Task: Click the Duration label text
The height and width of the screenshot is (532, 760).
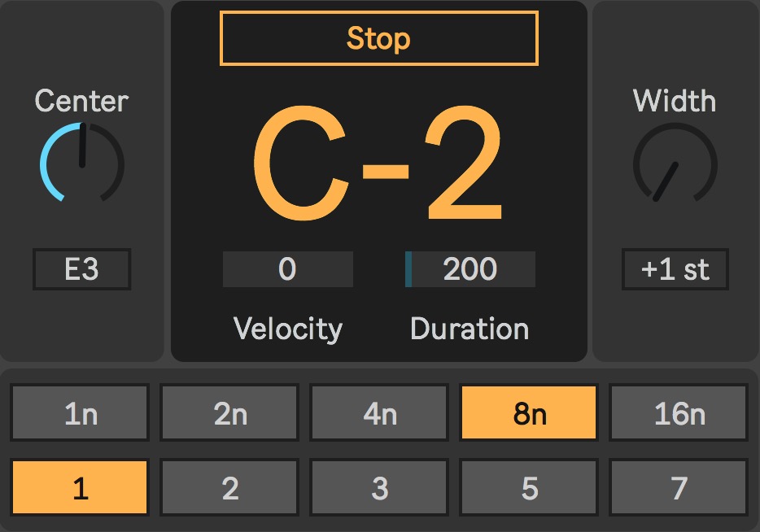Action: 470,329
